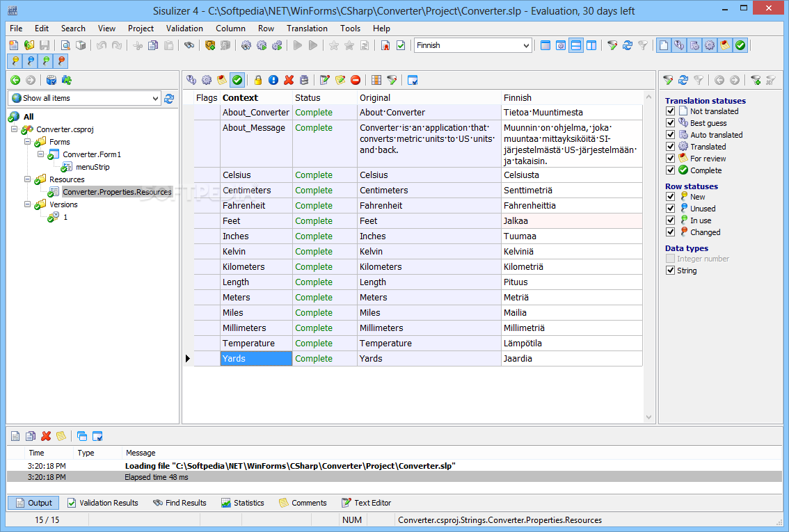Image resolution: width=789 pixels, height=532 pixels.
Task: Uncheck the Complete status checkbox
Action: [x=670, y=170]
